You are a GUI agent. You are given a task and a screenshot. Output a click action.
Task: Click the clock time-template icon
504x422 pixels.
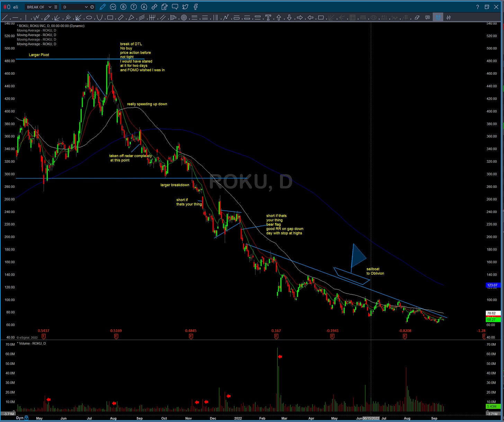click(x=92, y=7)
